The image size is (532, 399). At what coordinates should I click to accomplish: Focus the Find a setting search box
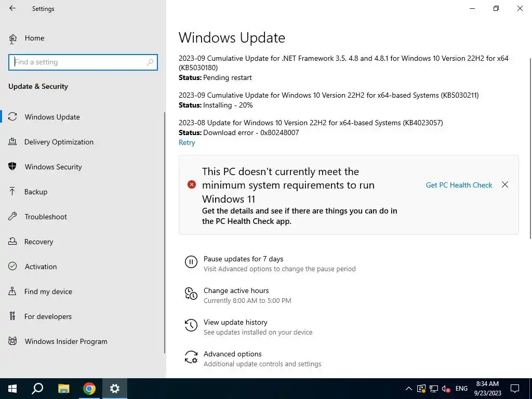(83, 62)
